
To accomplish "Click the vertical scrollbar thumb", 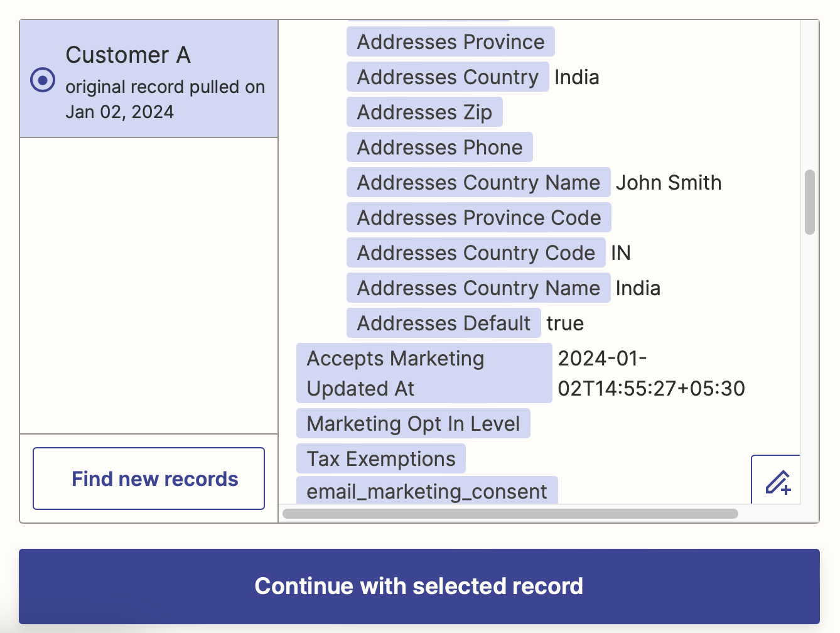I will (x=810, y=202).
